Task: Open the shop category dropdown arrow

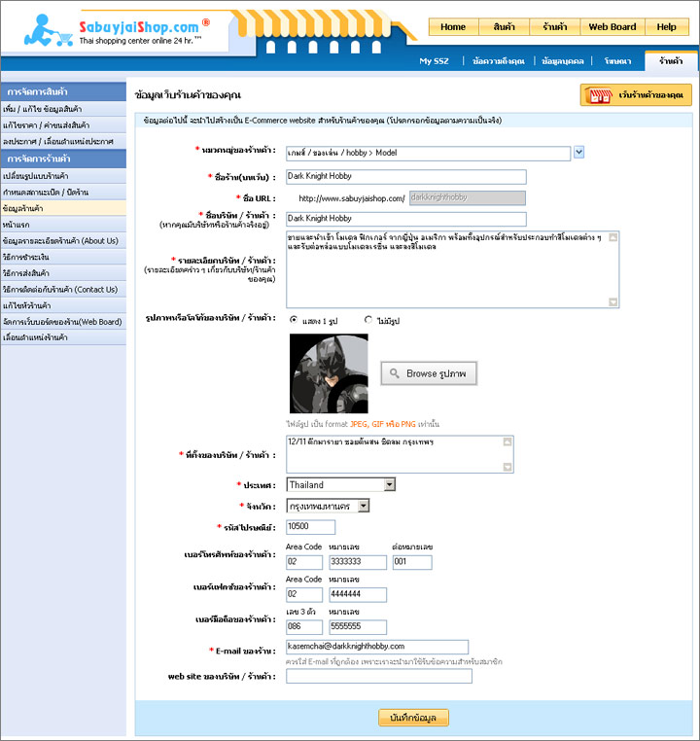Action: point(579,152)
